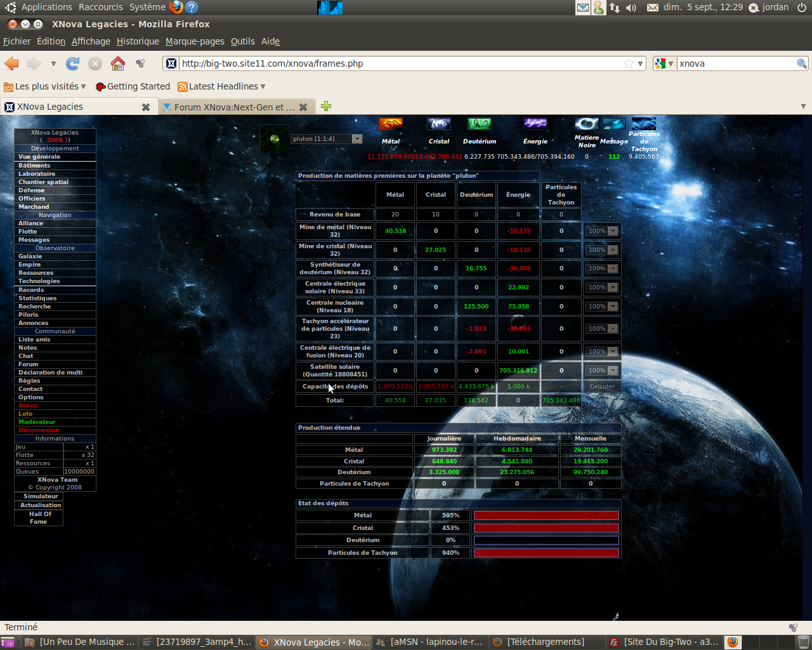Click the search box containing xnova
This screenshot has width=812, height=650.
pos(736,63)
